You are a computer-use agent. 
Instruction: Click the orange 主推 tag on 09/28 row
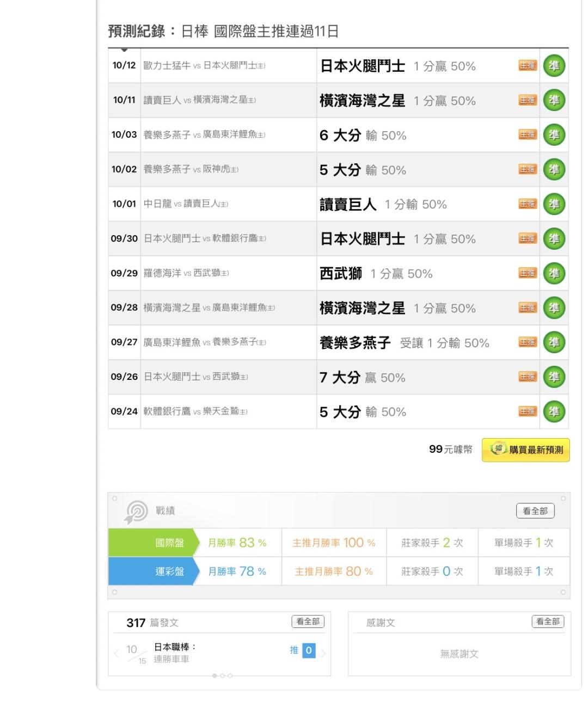(x=528, y=307)
